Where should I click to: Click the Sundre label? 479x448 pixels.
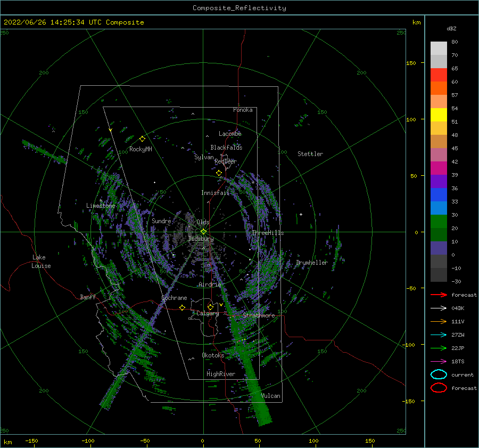[161, 221]
